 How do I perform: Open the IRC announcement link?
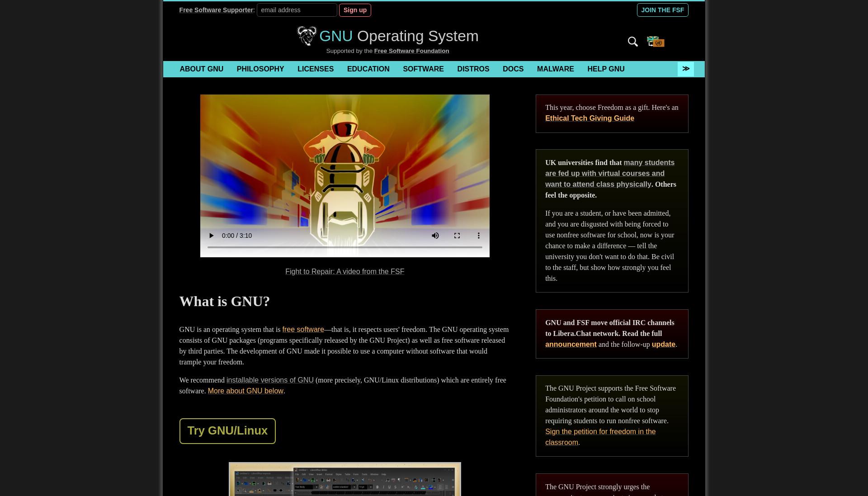coord(571,345)
